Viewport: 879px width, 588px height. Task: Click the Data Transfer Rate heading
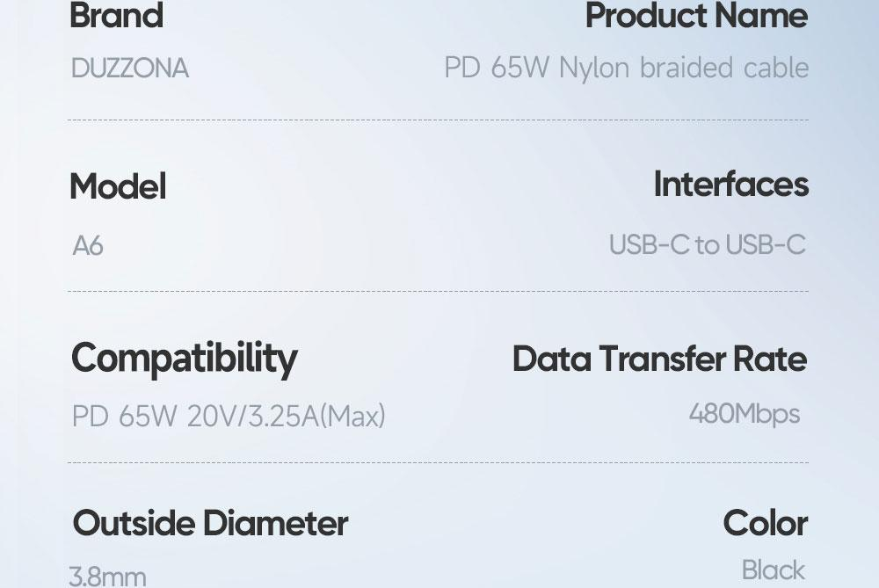[x=659, y=359]
